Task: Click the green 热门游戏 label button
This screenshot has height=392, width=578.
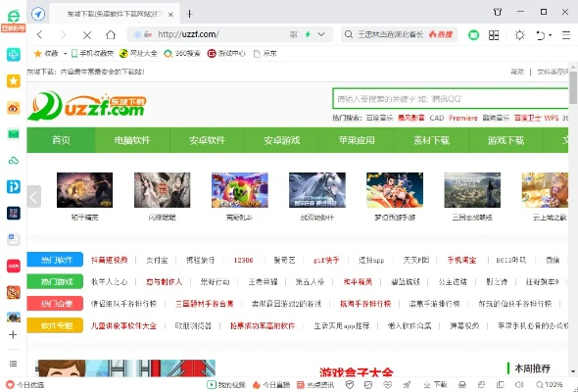Action: tap(55, 281)
